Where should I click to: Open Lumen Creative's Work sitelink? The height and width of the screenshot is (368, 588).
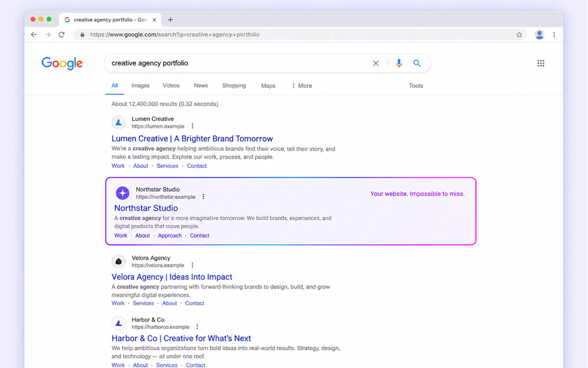pyautogui.click(x=118, y=166)
